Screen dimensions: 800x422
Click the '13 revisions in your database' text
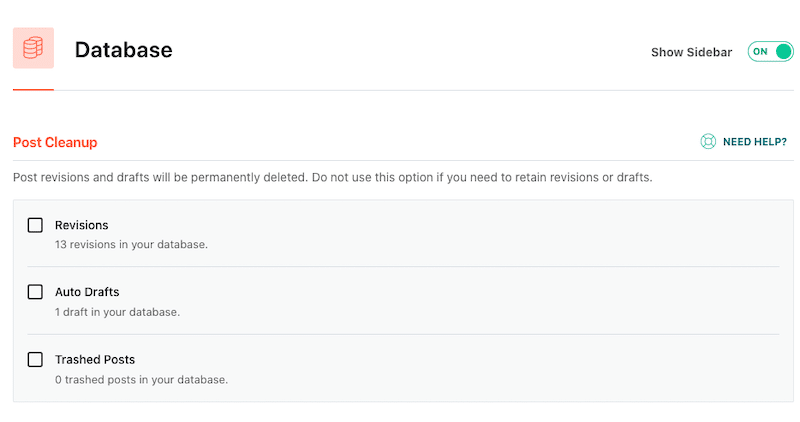pyautogui.click(x=131, y=245)
